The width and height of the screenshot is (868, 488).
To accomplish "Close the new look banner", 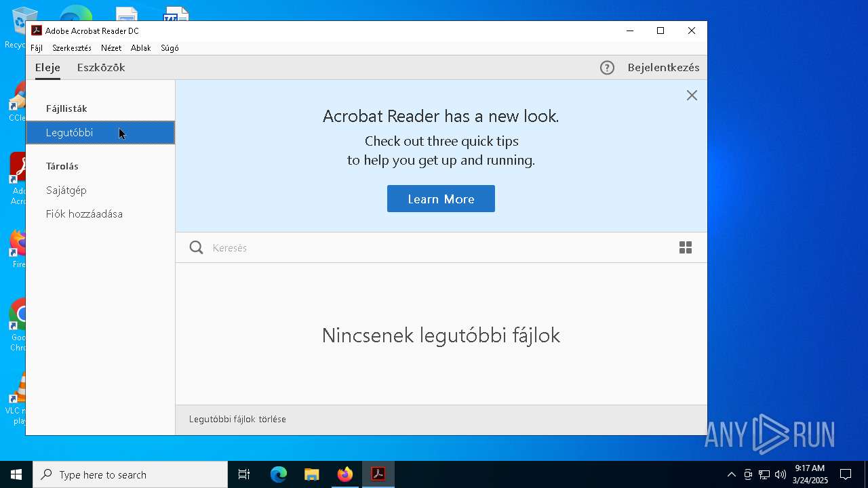I will tap(692, 96).
